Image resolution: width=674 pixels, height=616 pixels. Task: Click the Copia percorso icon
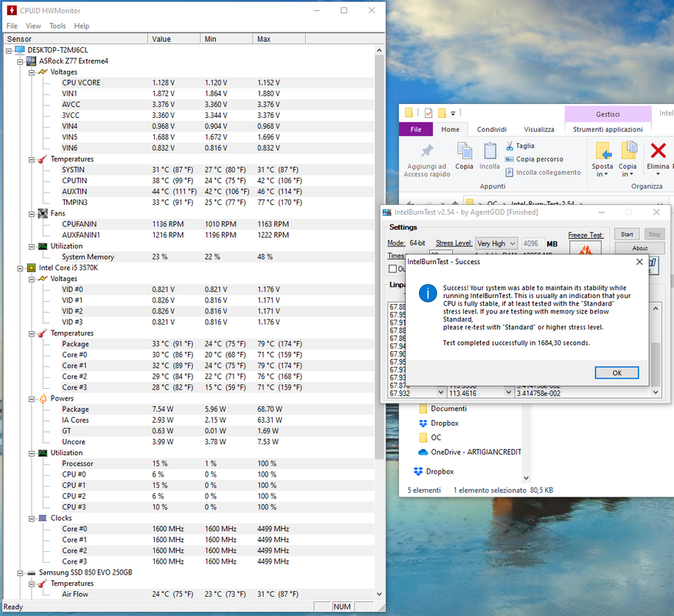[x=509, y=159]
